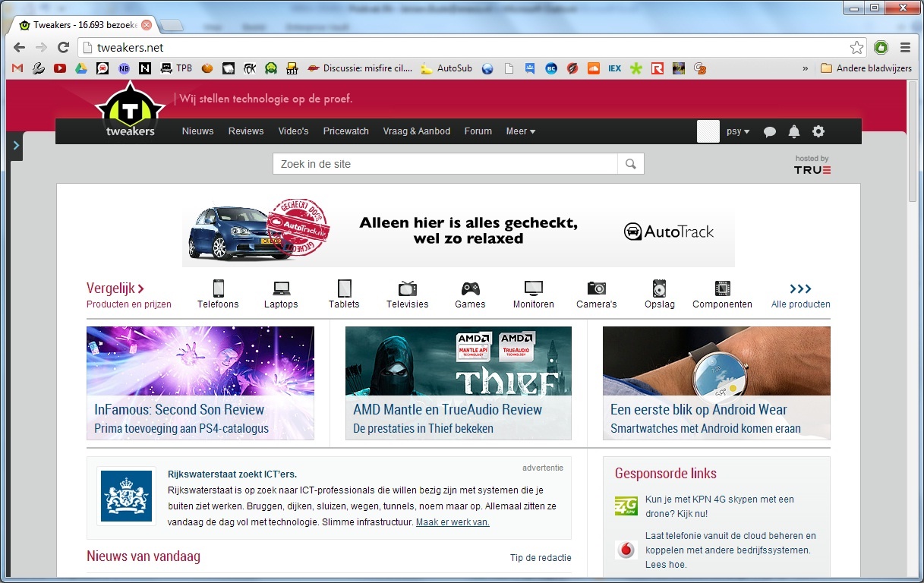Click the Tip de redactie link
This screenshot has height=583, width=924.
(541, 558)
